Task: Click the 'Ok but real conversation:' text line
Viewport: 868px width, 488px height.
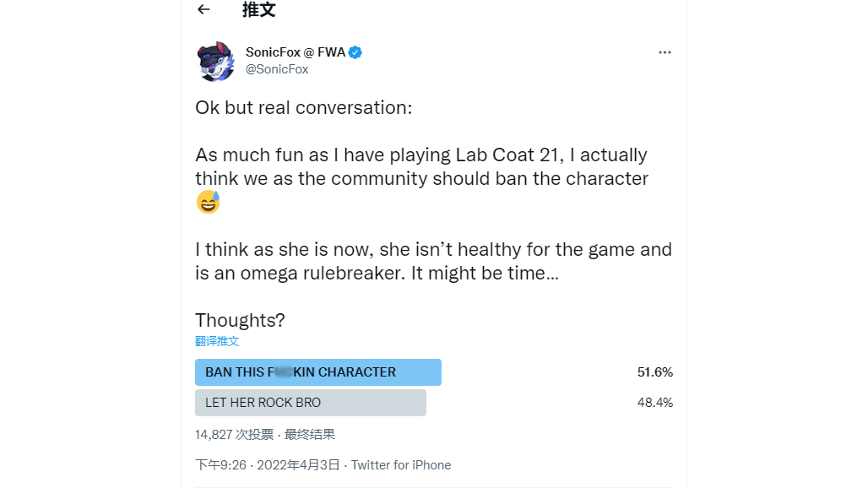Action: pyautogui.click(x=303, y=107)
